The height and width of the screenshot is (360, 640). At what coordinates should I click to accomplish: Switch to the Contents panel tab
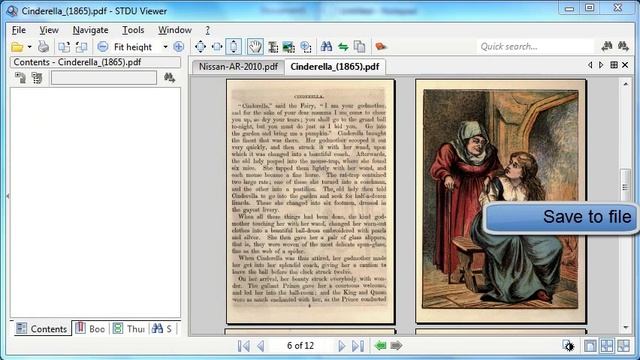pos(41,329)
